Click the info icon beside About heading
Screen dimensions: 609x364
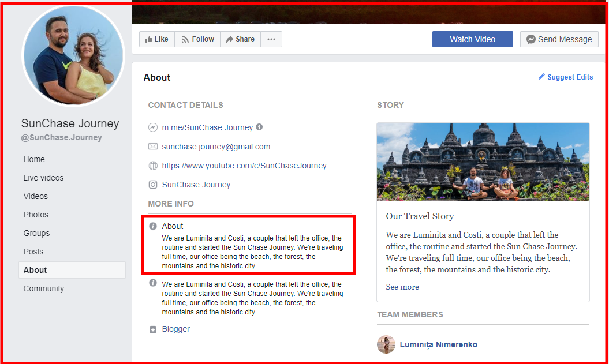pyautogui.click(x=153, y=226)
